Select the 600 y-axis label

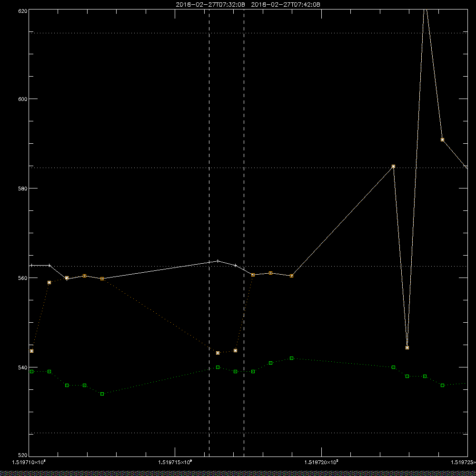click(23, 99)
